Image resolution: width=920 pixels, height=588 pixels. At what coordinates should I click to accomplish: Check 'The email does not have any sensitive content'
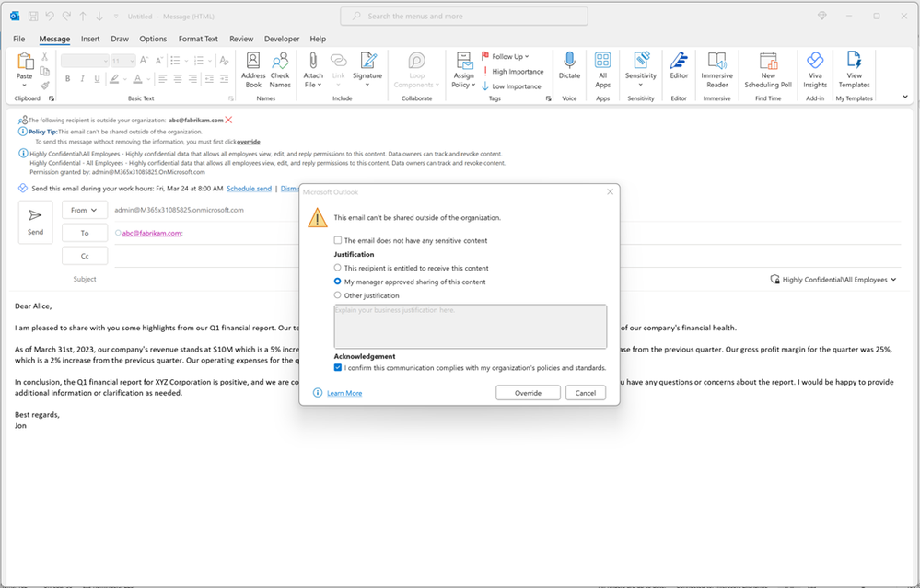(x=337, y=240)
